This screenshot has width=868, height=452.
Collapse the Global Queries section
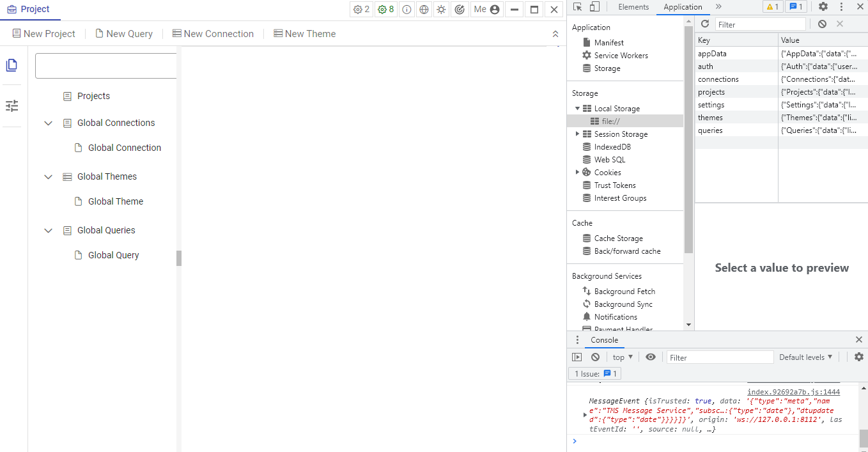[48, 230]
